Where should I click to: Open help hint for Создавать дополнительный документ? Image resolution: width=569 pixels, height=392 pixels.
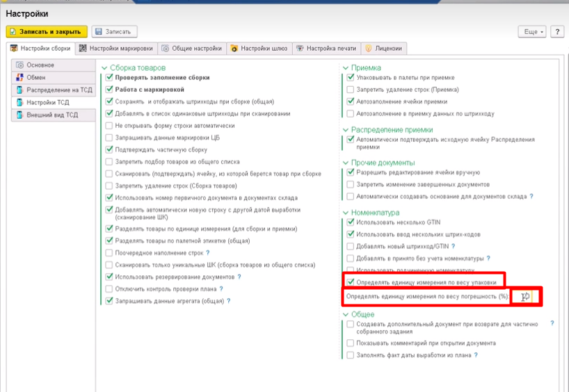click(x=552, y=323)
